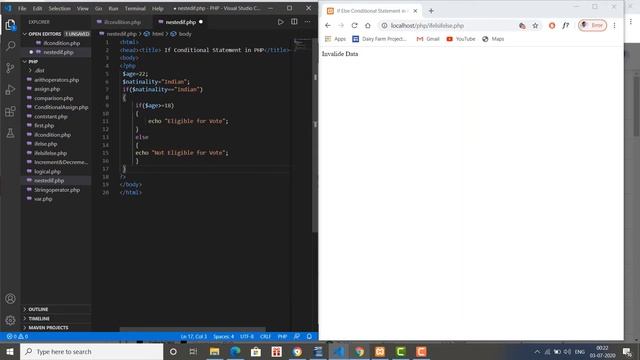Open the Run and Debug view

(10, 90)
